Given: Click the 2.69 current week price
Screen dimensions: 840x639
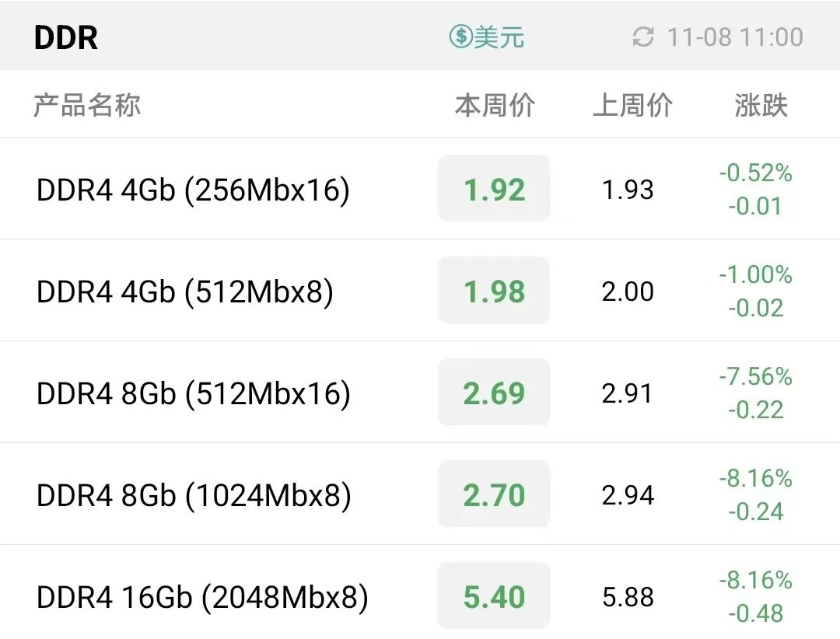Looking at the screenshot, I should tap(494, 392).
